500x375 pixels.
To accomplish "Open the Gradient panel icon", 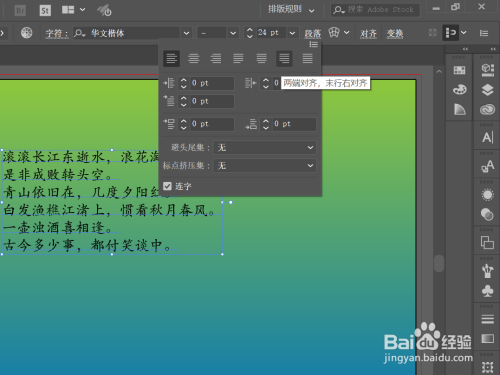I will (x=487, y=339).
